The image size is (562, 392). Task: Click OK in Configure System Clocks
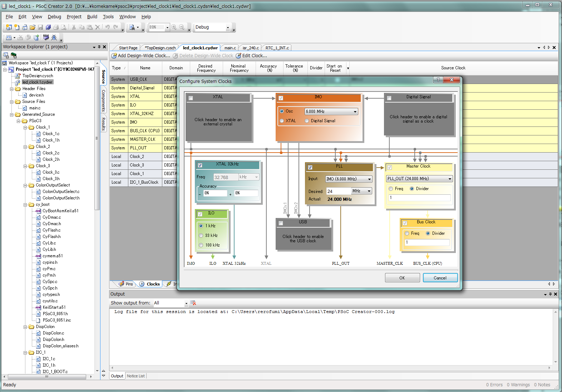402,278
